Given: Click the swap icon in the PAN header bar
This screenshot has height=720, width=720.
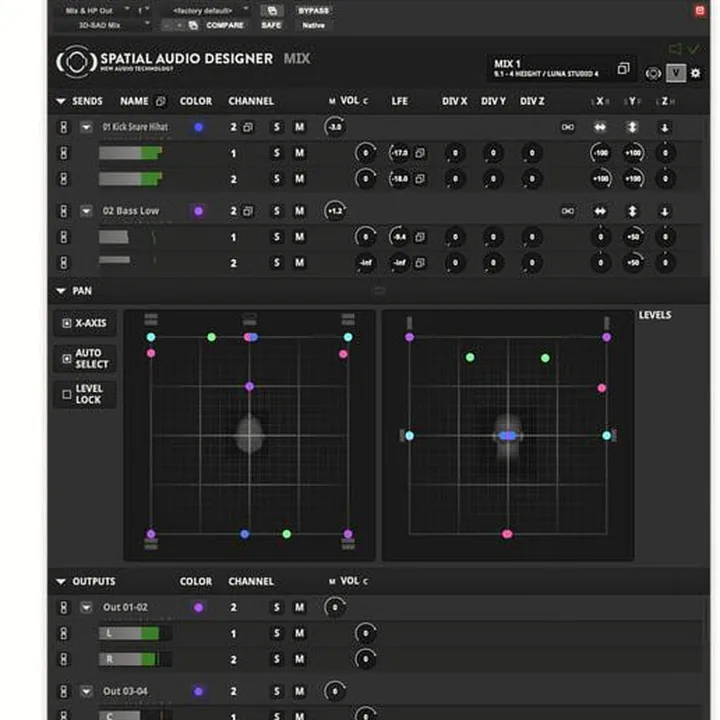Looking at the screenshot, I should 379,291.
